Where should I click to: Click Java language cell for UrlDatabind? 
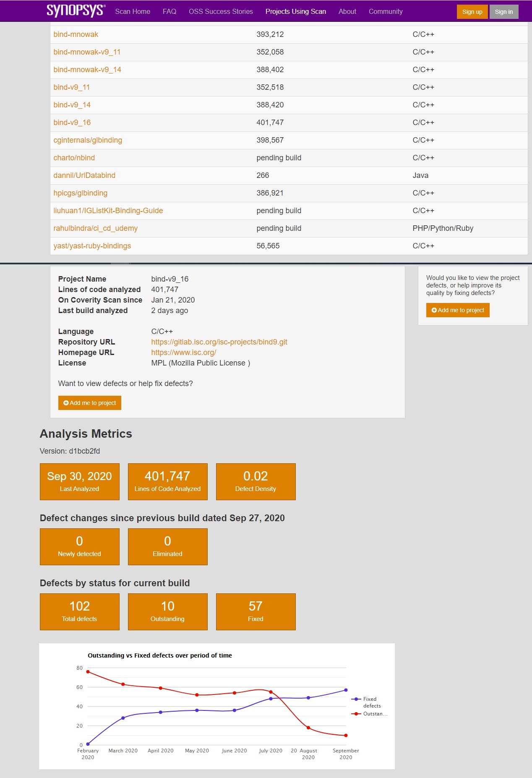coord(420,175)
